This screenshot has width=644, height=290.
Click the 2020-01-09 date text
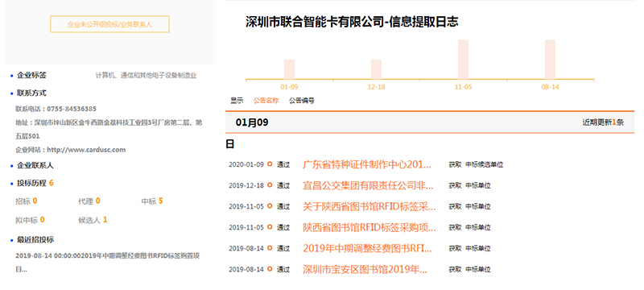(x=246, y=164)
